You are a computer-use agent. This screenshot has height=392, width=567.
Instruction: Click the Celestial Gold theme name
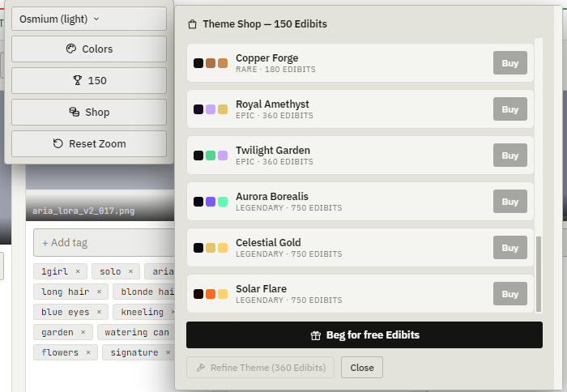pyautogui.click(x=268, y=242)
